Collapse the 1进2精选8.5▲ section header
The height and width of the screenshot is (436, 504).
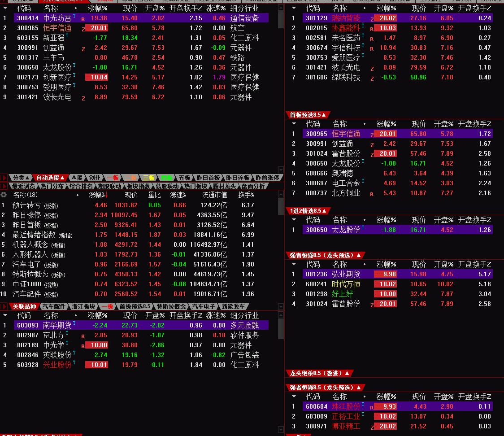308,211
